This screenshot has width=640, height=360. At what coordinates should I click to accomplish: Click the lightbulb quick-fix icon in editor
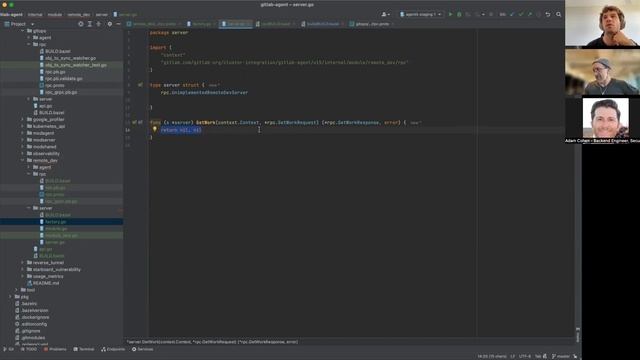tap(155, 129)
